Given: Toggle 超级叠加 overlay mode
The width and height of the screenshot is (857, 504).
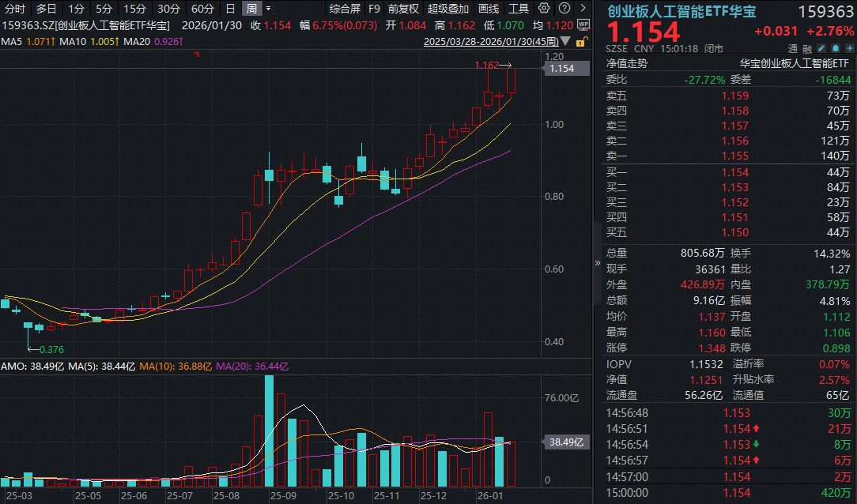Looking at the screenshot, I should pyautogui.click(x=447, y=9).
